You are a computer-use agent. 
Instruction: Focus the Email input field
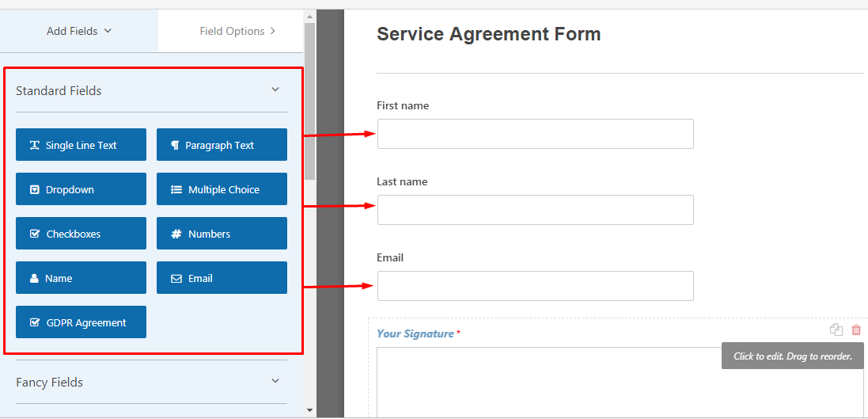(x=535, y=286)
